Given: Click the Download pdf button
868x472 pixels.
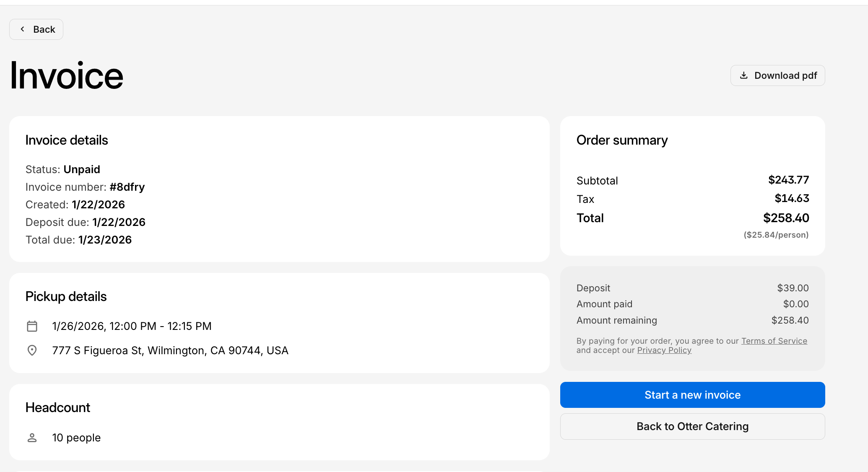Looking at the screenshot, I should click(777, 75).
